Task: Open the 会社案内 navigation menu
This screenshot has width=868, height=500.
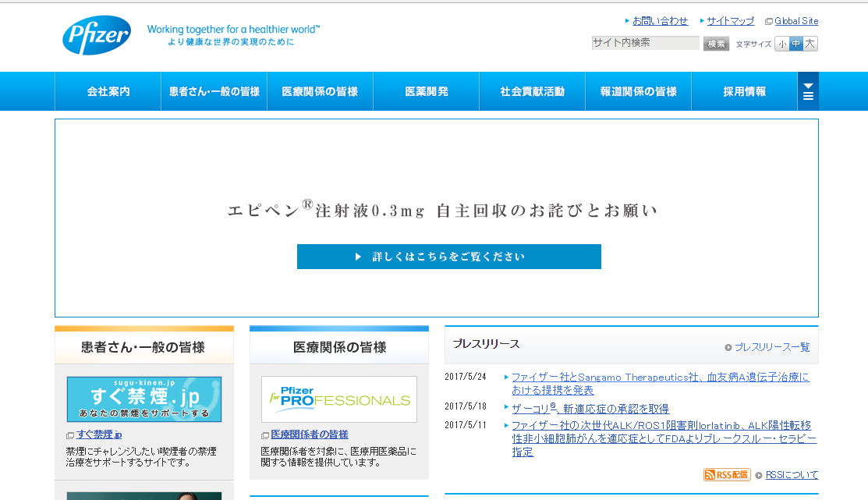Action: [108, 91]
